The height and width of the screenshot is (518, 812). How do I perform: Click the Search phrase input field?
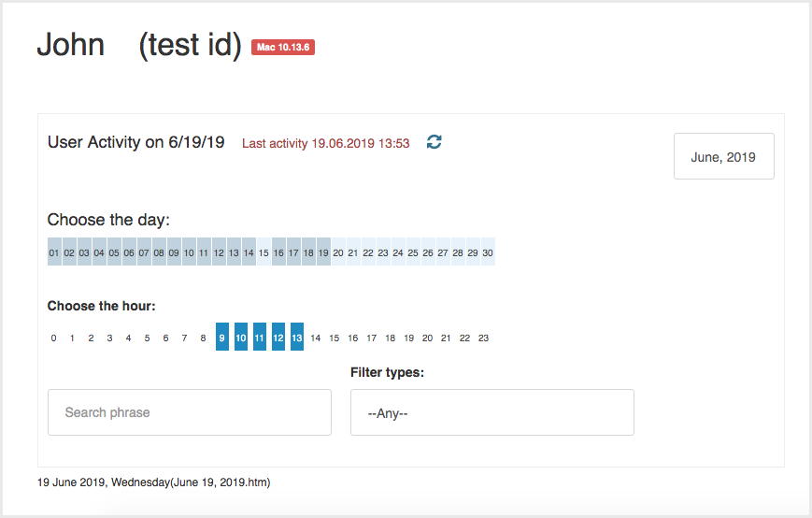coord(190,412)
